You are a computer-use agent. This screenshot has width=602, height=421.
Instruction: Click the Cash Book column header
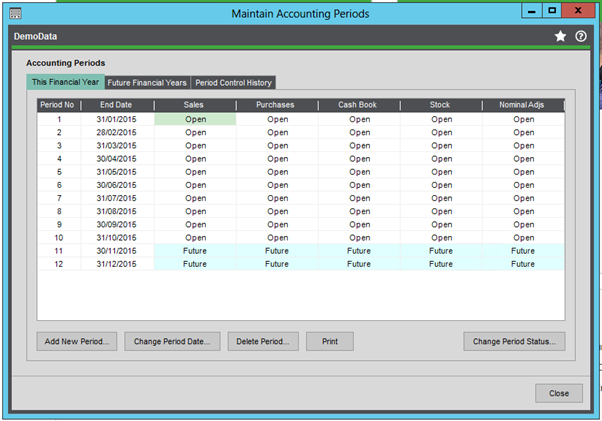pos(358,105)
